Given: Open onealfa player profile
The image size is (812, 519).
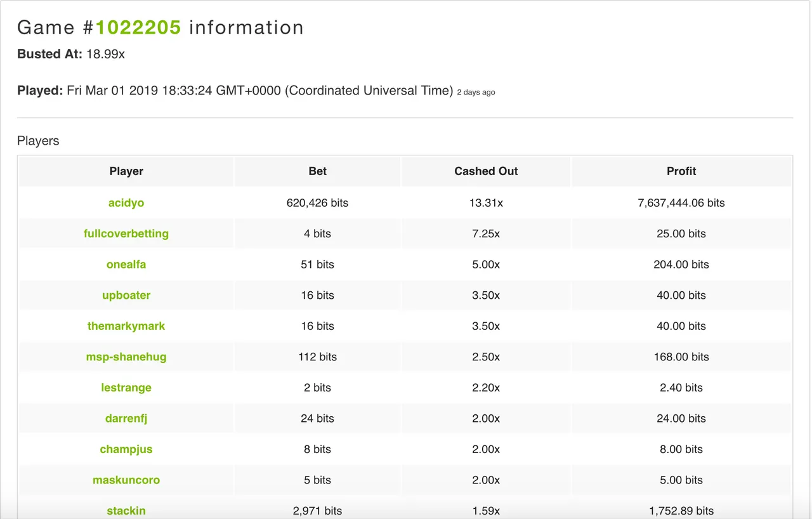Looking at the screenshot, I should (126, 265).
